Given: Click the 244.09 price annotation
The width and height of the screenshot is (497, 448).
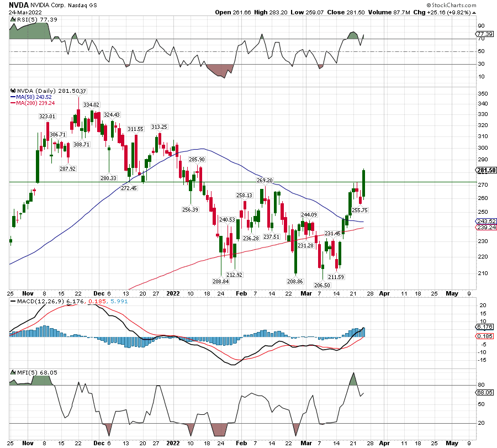Looking at the screenshot, I should click(x=309, y=215).
